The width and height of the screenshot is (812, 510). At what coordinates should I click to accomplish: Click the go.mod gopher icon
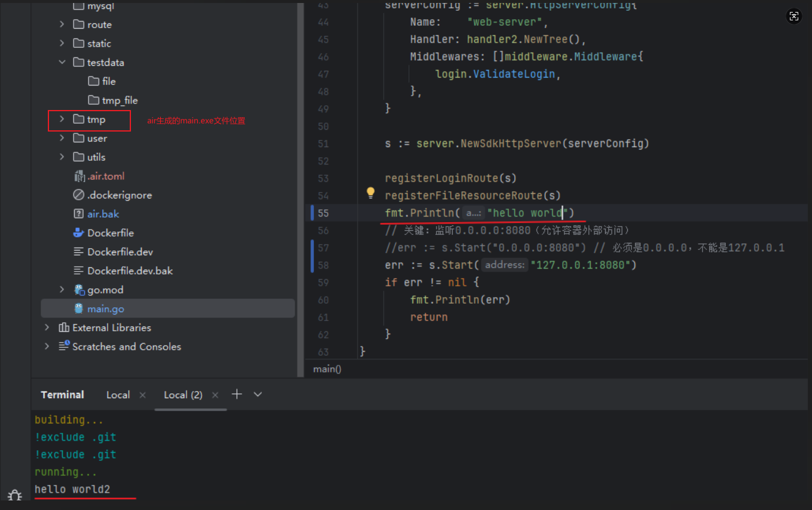(x=80, y=289)
